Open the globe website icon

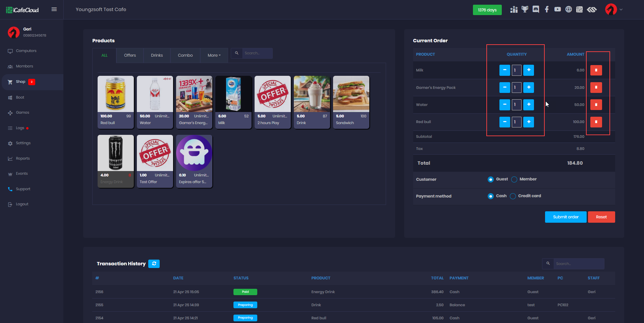(569, 9)
